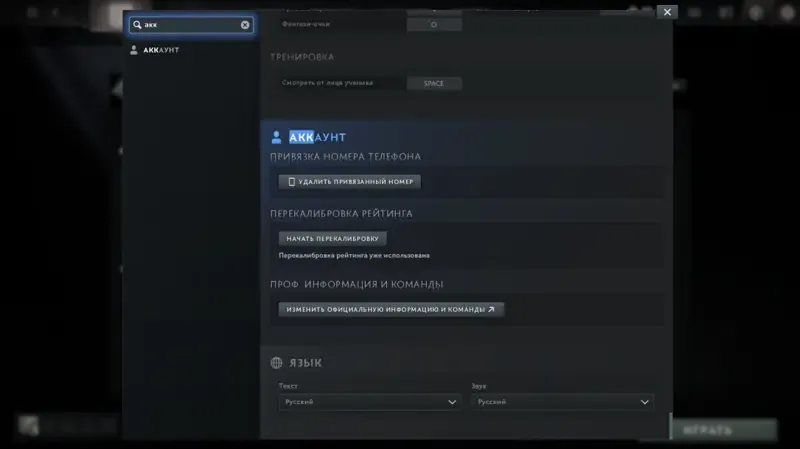Click Начать перекалибровку button
Image resolution: width=800 pixels, height=449 pixels.
click(x=333, y=238)
